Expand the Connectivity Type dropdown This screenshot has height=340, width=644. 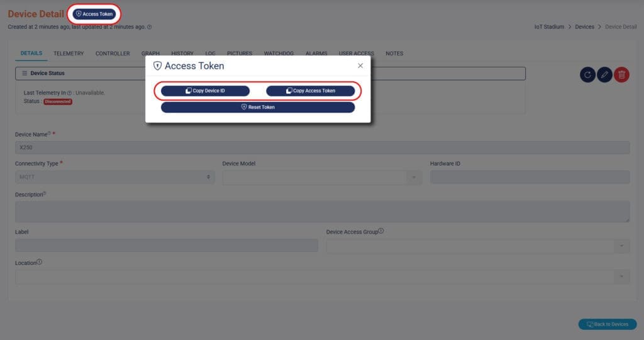click(x=114, y=178)
